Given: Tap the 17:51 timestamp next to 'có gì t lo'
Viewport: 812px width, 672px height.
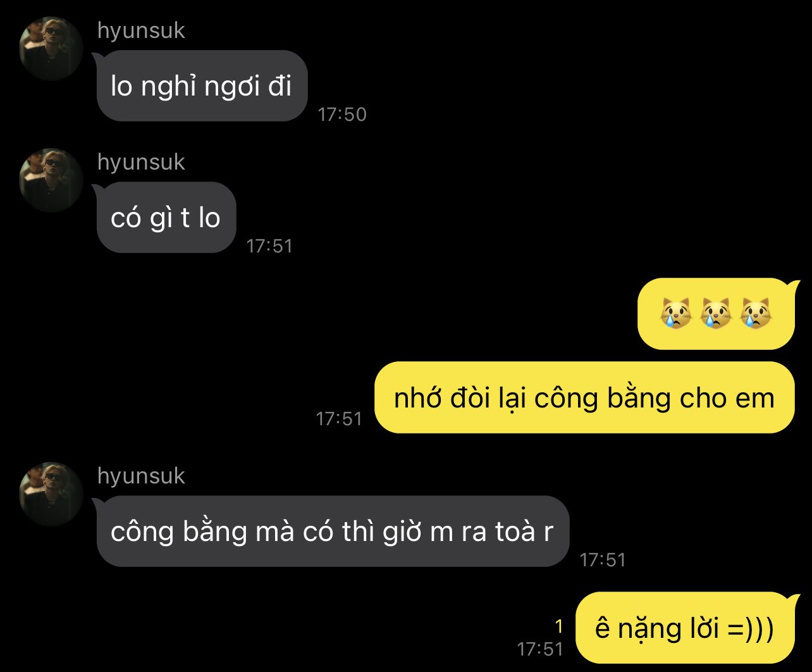Looking at the screenshot, I should (x=270, y=246).
